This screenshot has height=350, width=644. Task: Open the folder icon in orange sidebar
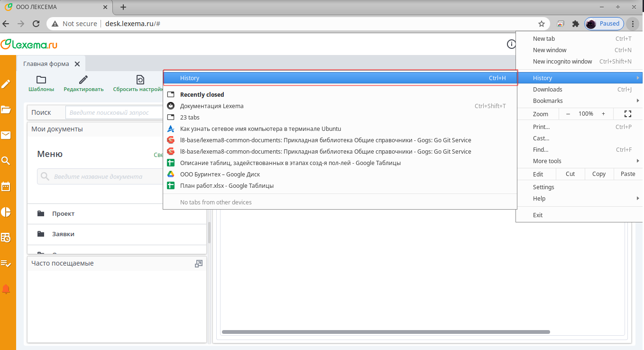pos(6,110)
